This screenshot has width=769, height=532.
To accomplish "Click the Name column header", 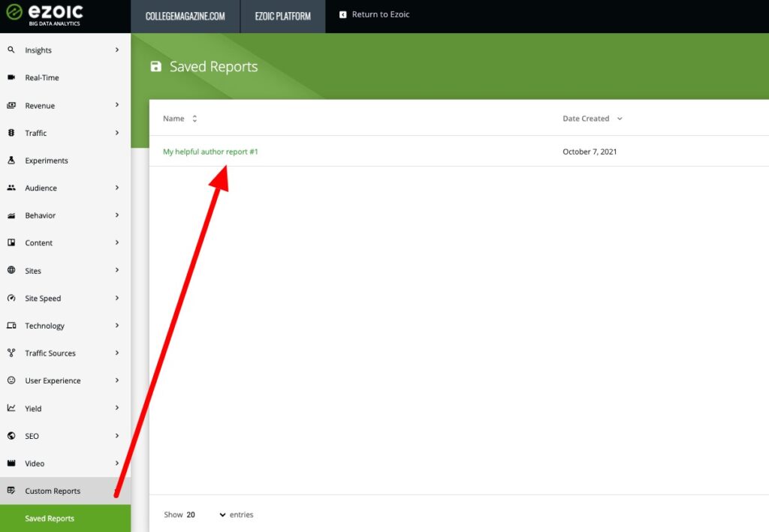I will click(173, 119).
